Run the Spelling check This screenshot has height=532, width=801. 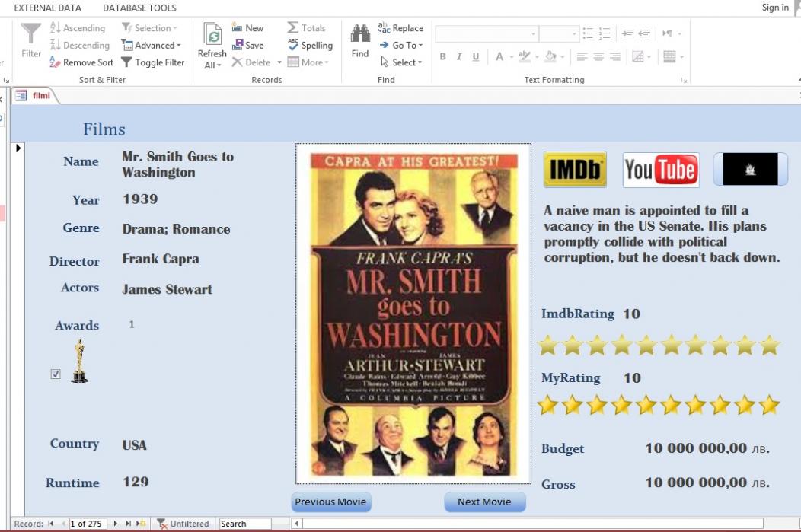coord(310,46)
